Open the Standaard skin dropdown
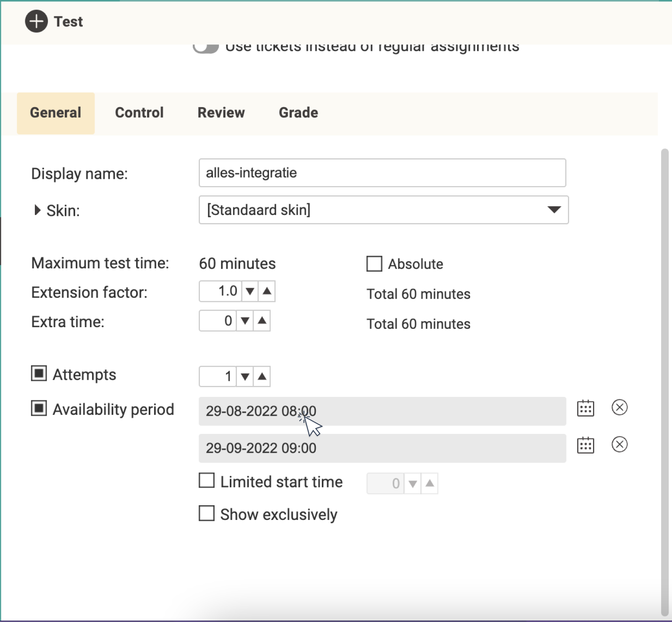Image resolution: width=672 pixels, height=622 pixels. [383, 210]
